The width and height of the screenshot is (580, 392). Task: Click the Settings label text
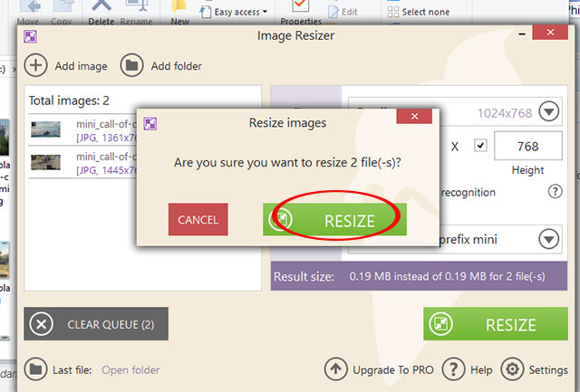[548, 370]
